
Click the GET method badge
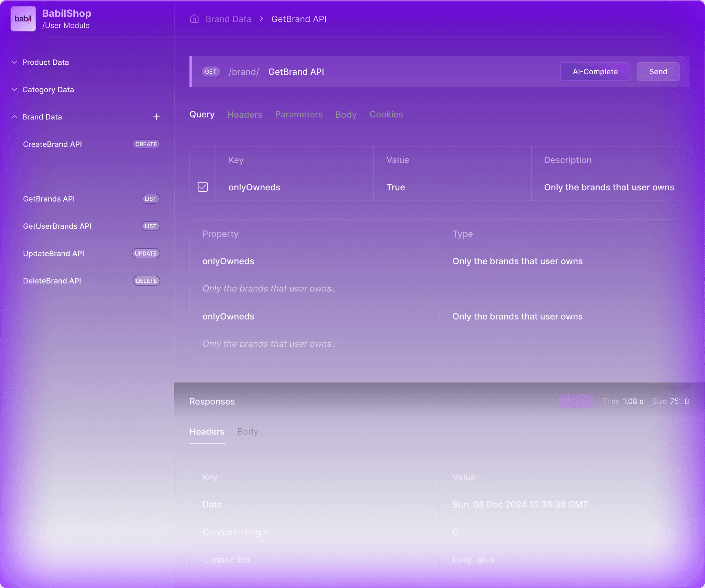pyautogui.click(x=210, y=72)
